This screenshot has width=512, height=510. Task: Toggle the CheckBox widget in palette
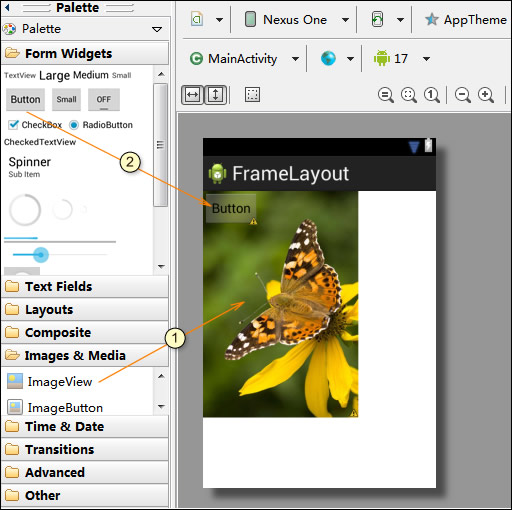click(x=35, y=125)
